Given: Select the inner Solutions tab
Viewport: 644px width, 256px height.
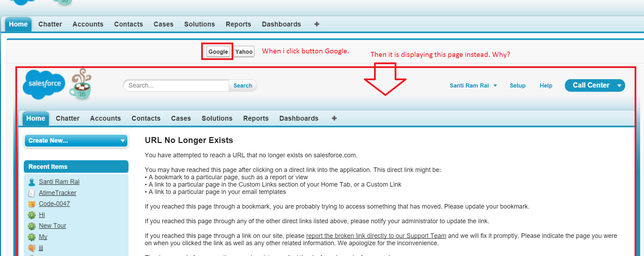Looking at the screenshot, I should (x=217, y=118).
